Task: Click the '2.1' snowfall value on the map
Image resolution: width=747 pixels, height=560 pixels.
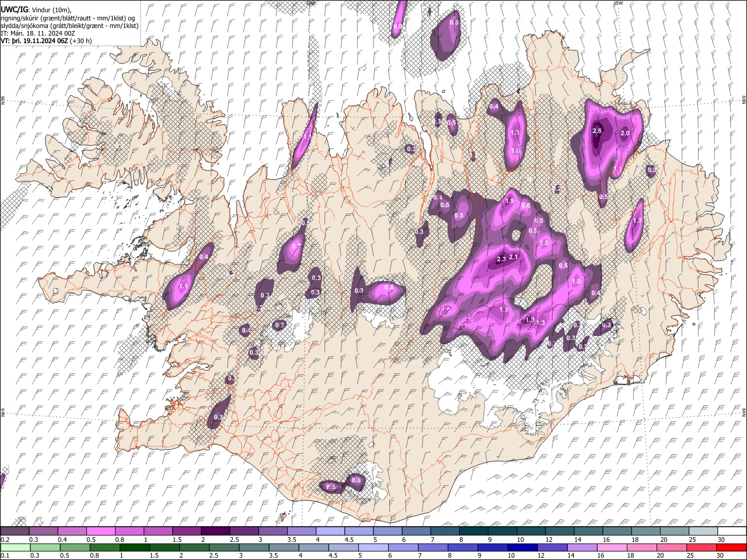Action: [514, 257]
